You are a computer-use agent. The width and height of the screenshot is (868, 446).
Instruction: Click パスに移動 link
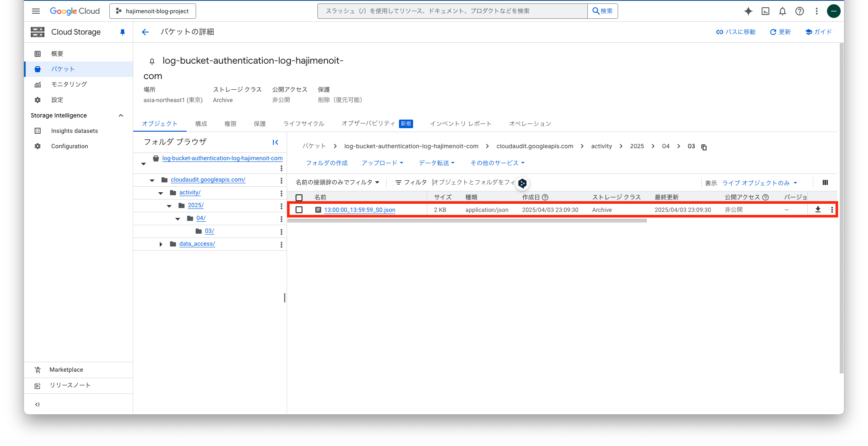tap(736, 32)
